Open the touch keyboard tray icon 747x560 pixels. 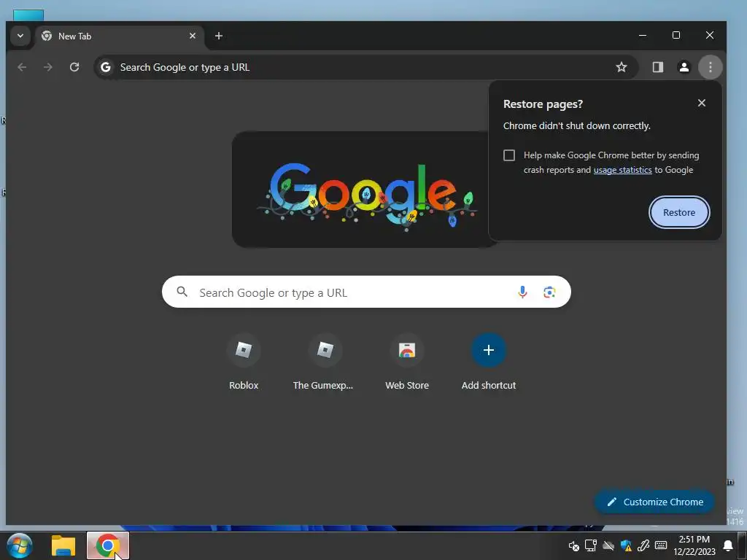pyautogui.click(x=661, y=545)
